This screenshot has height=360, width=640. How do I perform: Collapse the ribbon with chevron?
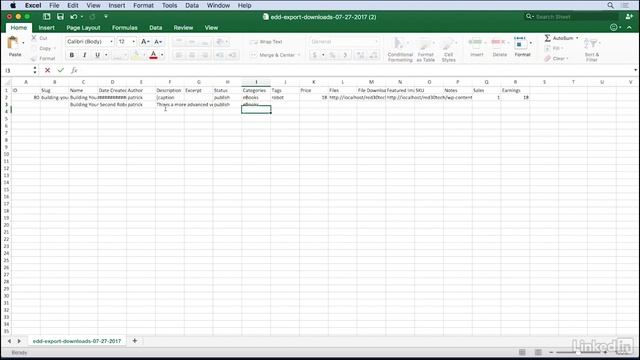629,27
